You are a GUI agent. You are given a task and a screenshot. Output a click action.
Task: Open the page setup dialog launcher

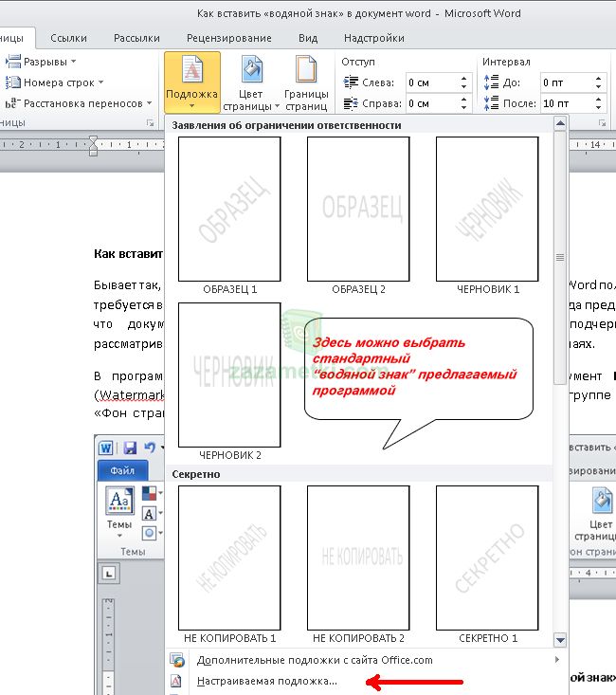151,123
